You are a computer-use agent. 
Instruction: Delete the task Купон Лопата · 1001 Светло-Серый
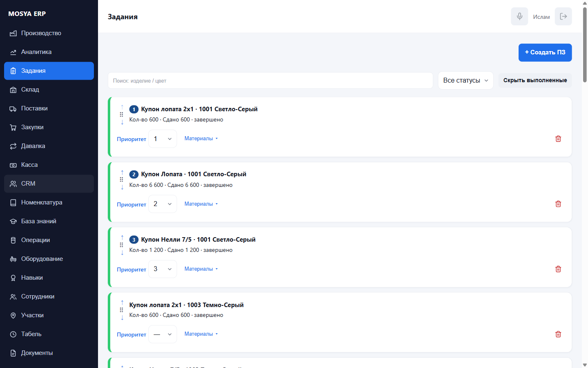click(x=558, y=204)
